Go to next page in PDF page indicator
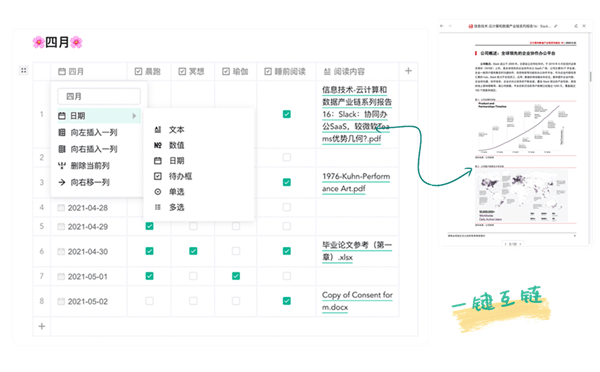This screenshot has height=372, width=600. (520, 244)
